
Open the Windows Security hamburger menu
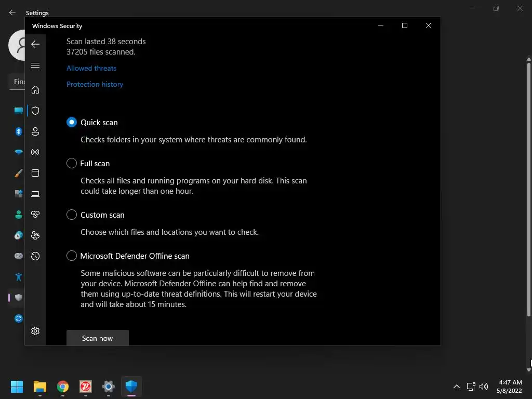[35, 65]
